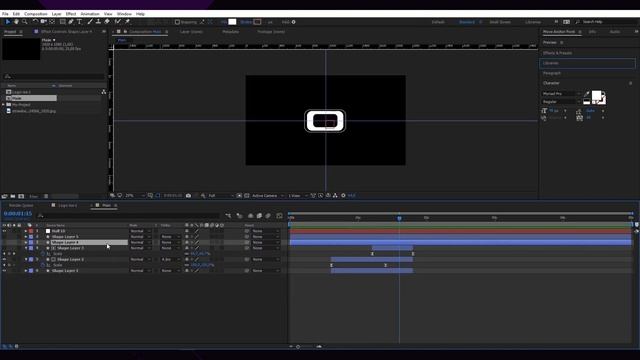Enable Frame Blending for the timeline
640x360 pixels.
tap(259, 216)
